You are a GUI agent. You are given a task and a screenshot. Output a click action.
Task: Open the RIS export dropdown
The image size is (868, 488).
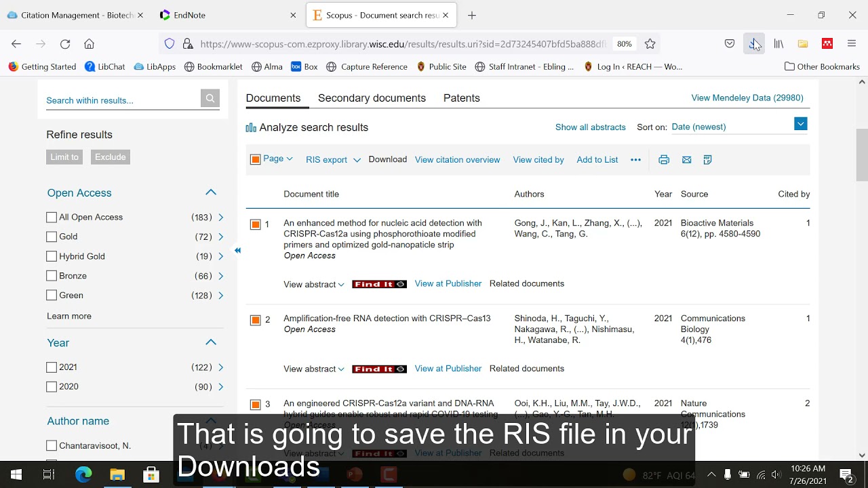[x=333, y=160]
